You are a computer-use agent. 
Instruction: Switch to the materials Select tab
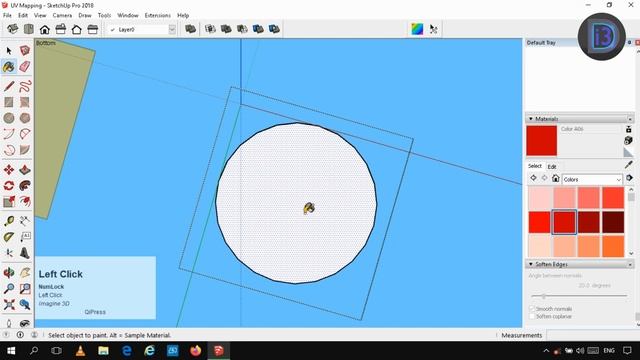[x=535, y=166]
